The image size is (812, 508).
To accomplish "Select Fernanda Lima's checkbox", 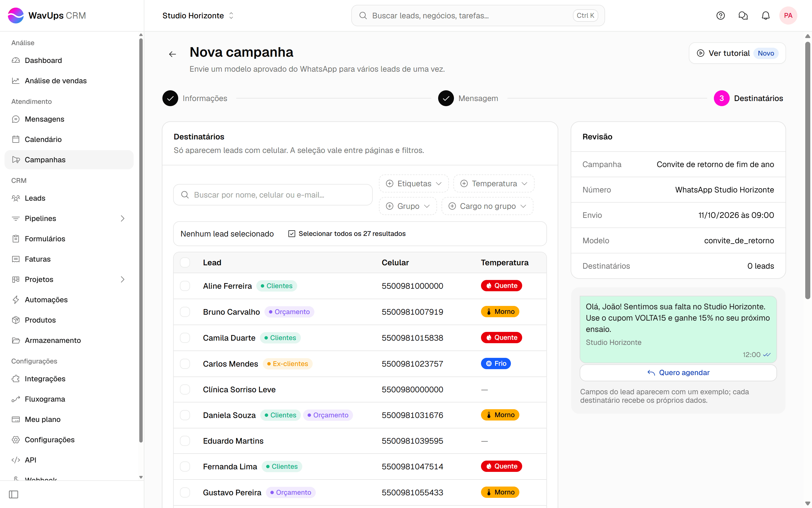I will point(185,466).
